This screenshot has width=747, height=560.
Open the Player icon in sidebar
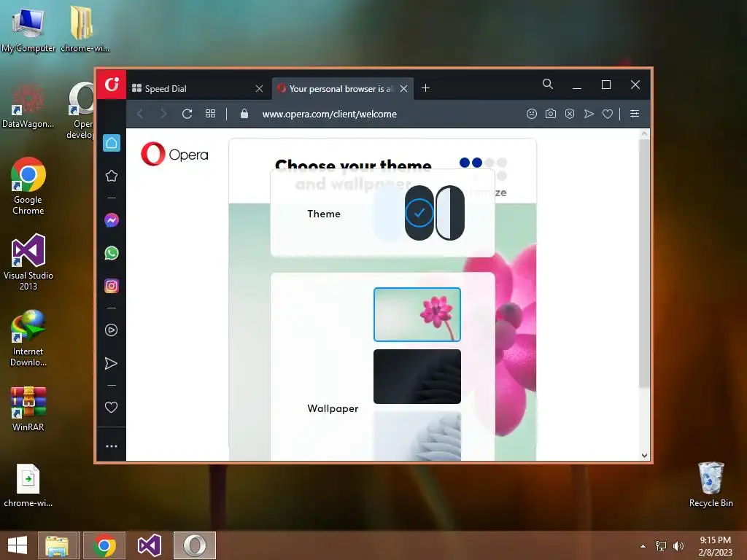click(112, 330)
